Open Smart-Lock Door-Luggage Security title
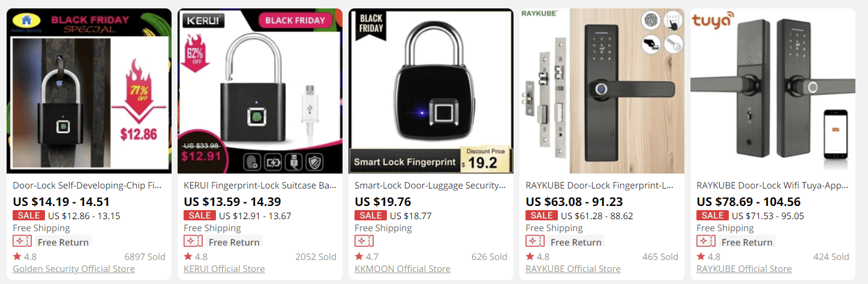Image resolution: width=868 pixels, height=284 pixels. [x=431, y=186]
